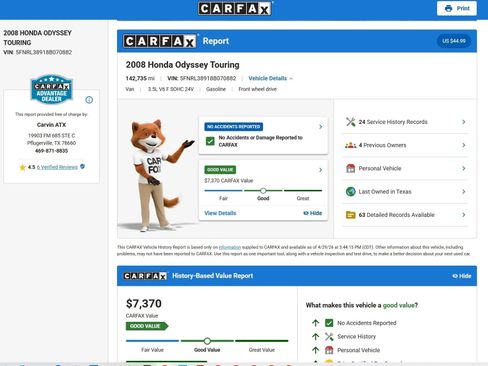
Task: Click the printer icon in Print button
Action: point(449,8)
